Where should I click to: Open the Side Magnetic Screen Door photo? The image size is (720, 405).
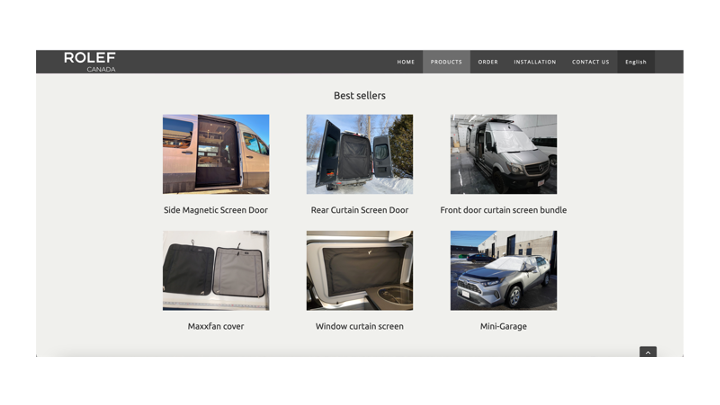pos(216,154)
